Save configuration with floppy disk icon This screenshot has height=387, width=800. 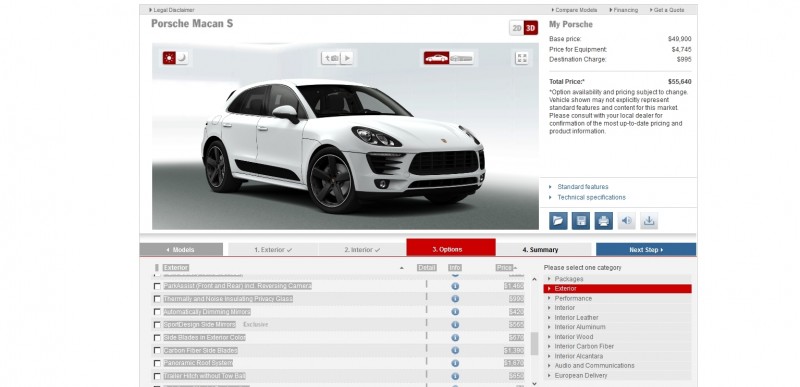point(581,221)
